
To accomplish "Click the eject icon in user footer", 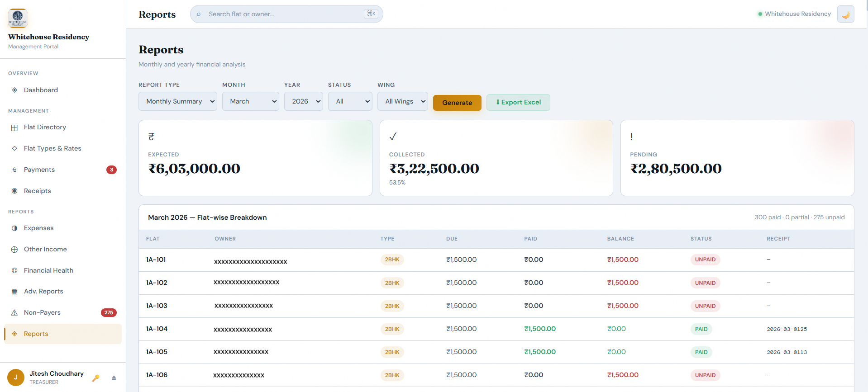I will coord(114,378).
